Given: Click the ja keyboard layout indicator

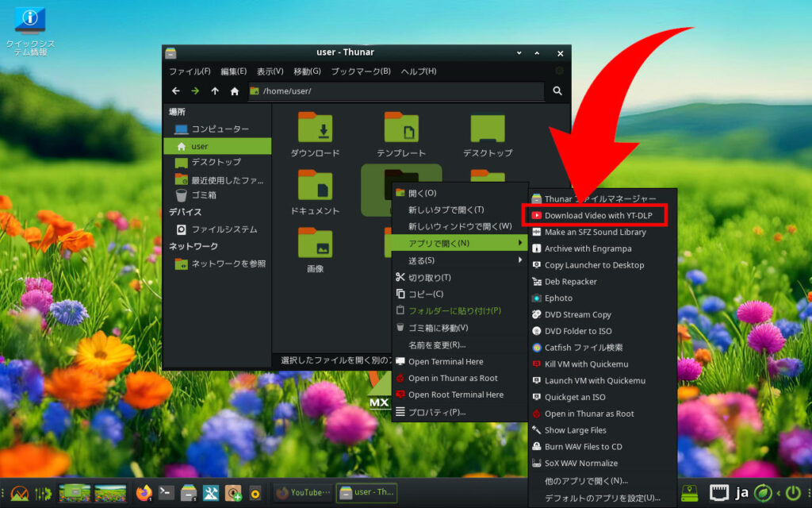Looking at the screenshot, I should pyautogui.click(x=742, y=492).
